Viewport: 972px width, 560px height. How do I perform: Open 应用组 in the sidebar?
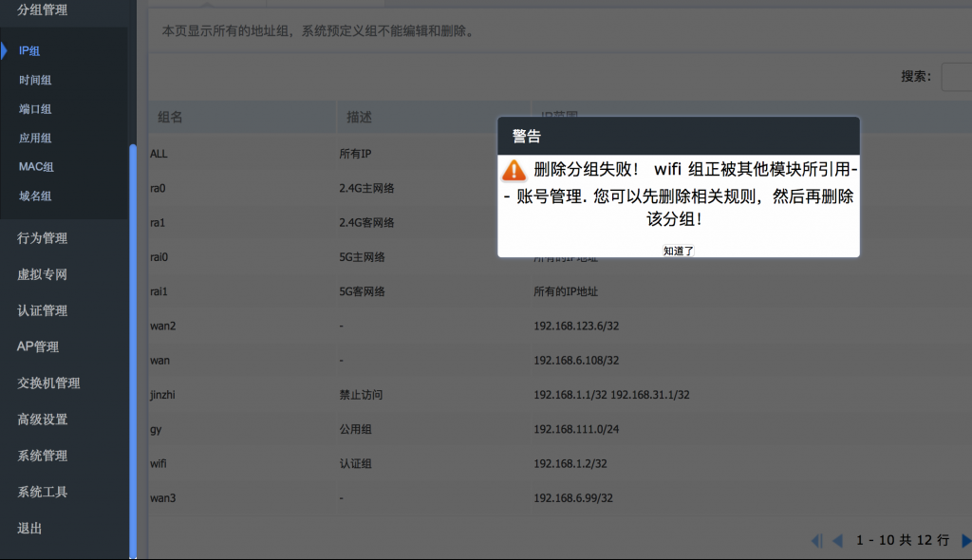pos(35,138)
